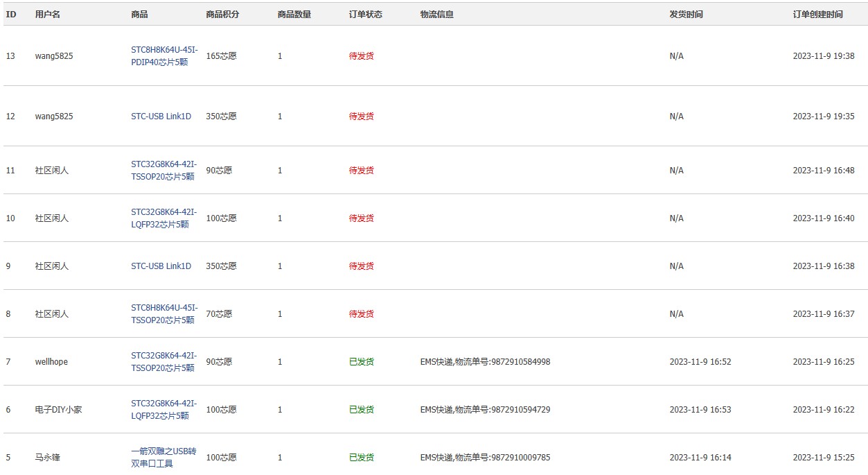868x475 pixels.
Task: Open 电子DIY小家's STC32G8K64-42I-LQFP32 product link
Action: point(163,410)
